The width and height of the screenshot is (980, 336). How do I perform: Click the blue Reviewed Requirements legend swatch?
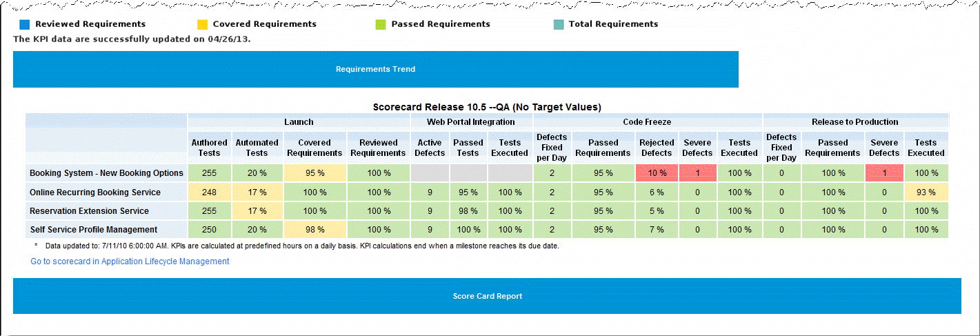25,24
